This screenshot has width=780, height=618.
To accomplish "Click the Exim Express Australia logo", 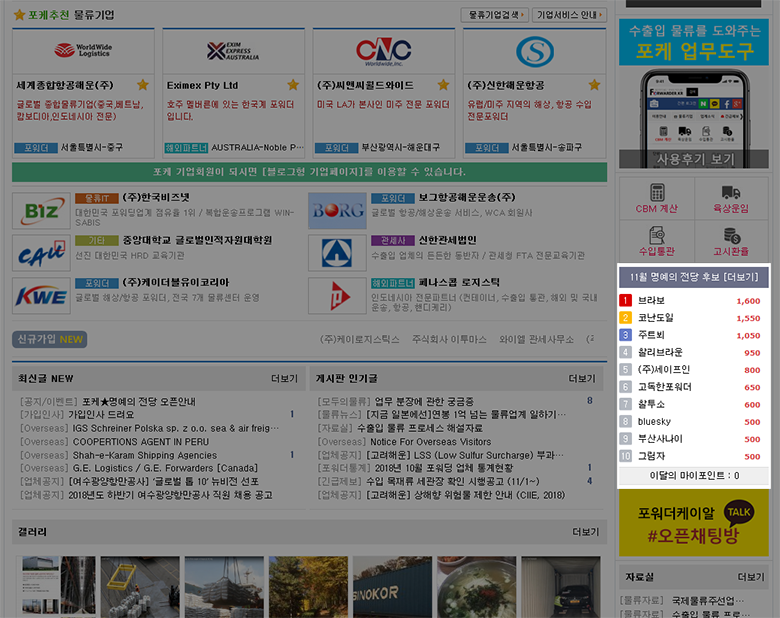I will click(x=233, y=51).
